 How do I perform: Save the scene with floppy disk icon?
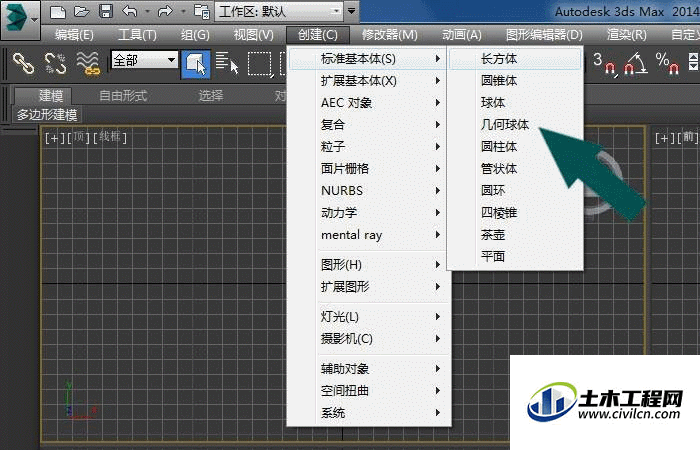pyautogui.click(x=105, y=11)
